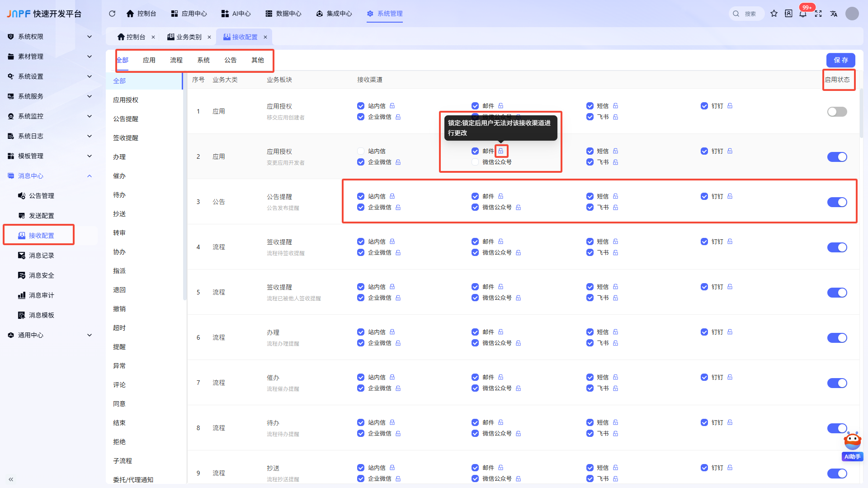Screen dimensions: 868x488
Task: Open the language switch icon
Action: (x=834, y=14)
